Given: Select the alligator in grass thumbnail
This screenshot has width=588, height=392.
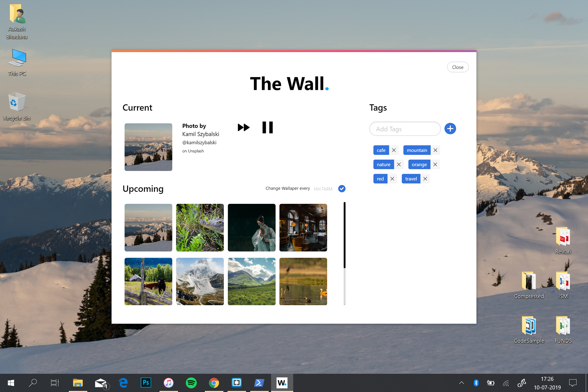Looking at the screenshot, I should (x=200, y=228).
